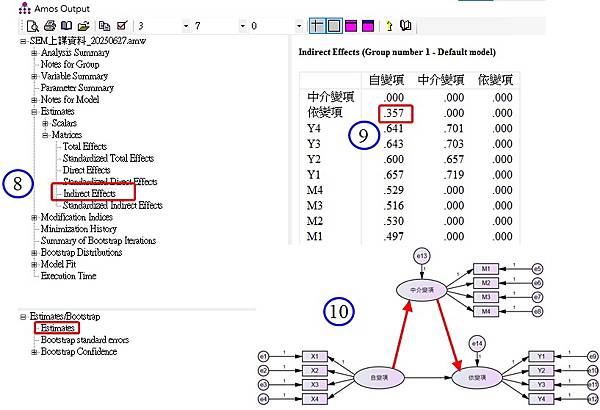Viewport: 600px width, 410px height.
Task: Click the .641 cell in Y4 row
Action: pos(394,128)
